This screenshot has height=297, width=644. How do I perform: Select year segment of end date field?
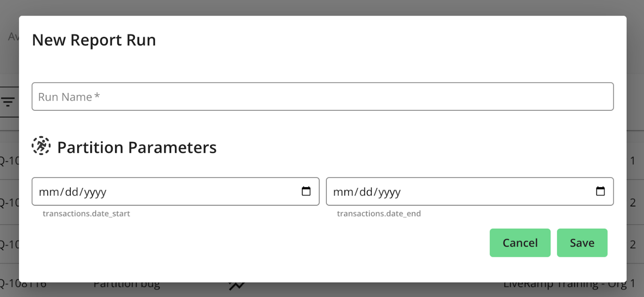tap(389, 192)
